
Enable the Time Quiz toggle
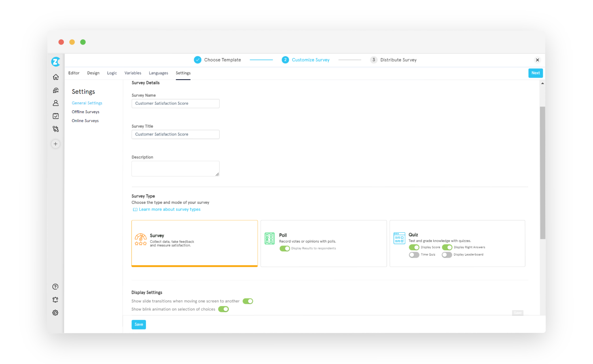(x=414, y=254)
